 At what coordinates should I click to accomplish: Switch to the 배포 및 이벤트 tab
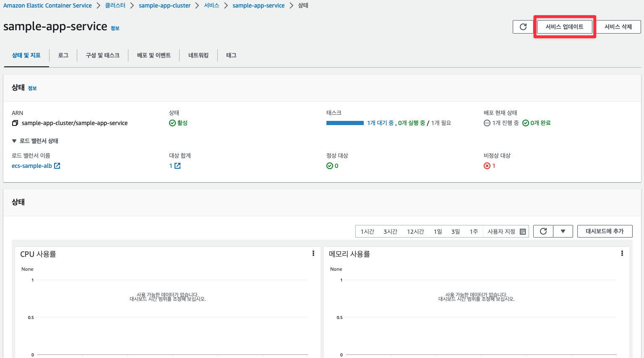click(x=154, y=55)
